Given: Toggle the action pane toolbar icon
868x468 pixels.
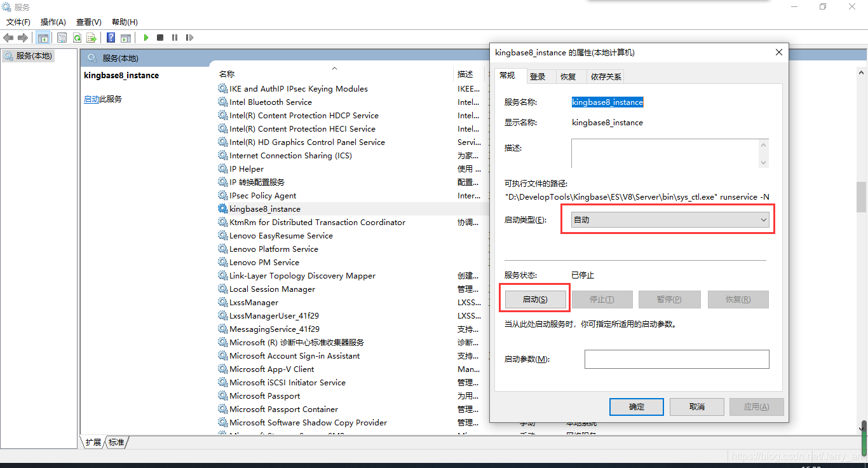Looking at the screenshot, I should pyautogui.click(x=126, y=38).
